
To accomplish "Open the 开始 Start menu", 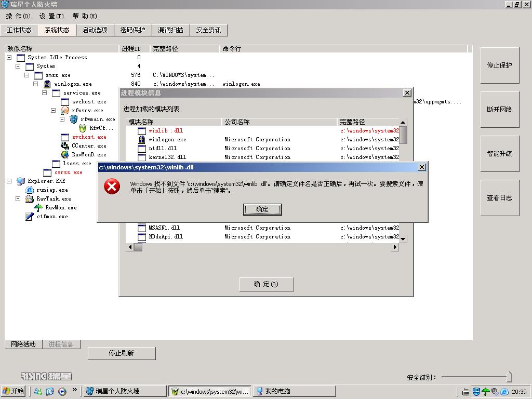I will (x=14, y=391).
